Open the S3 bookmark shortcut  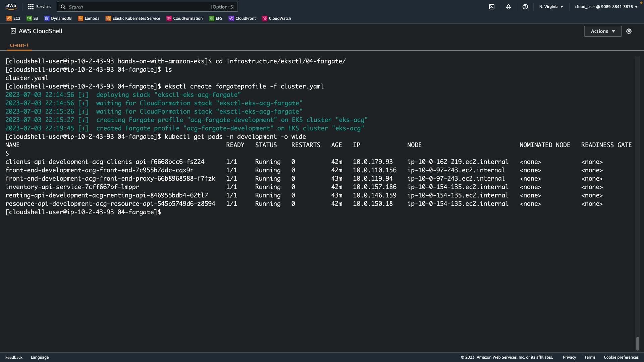point(33,18)
